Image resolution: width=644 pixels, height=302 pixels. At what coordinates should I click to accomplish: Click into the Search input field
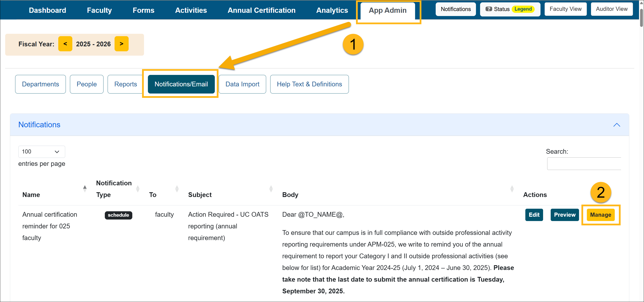pyautogui.click(x=584, y=164)
